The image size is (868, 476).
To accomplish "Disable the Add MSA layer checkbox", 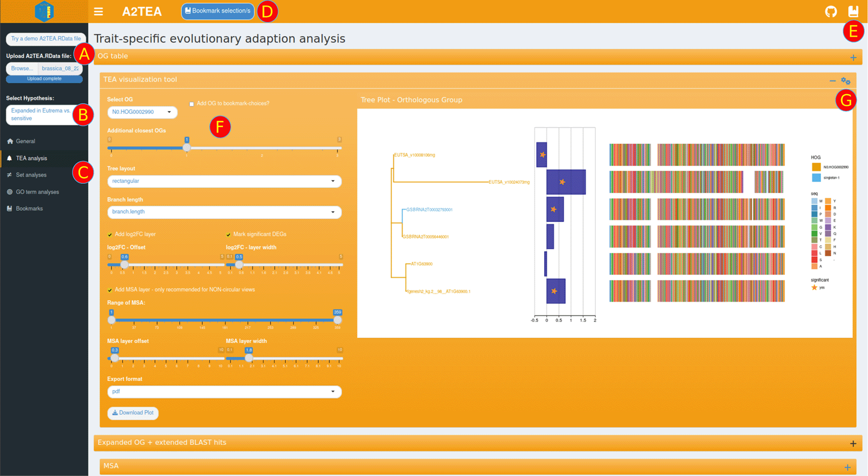I will point(110,290).
